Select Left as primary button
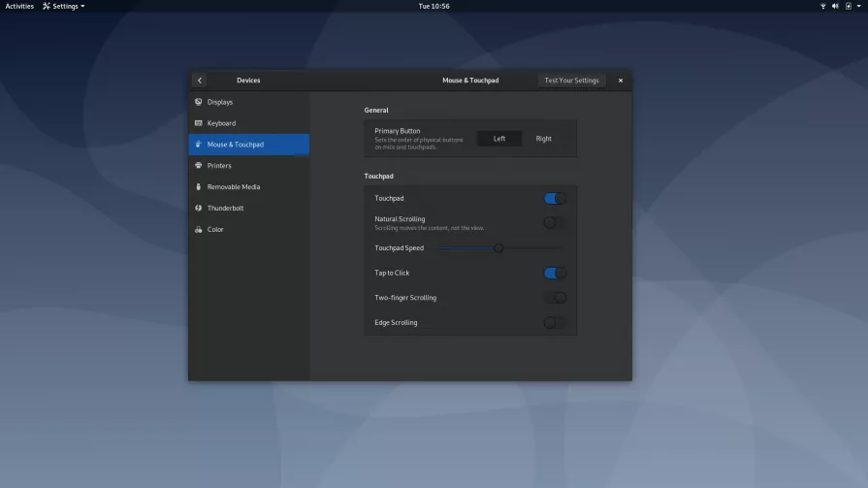The height and width of the screenshot is (488, 868). 499,139
